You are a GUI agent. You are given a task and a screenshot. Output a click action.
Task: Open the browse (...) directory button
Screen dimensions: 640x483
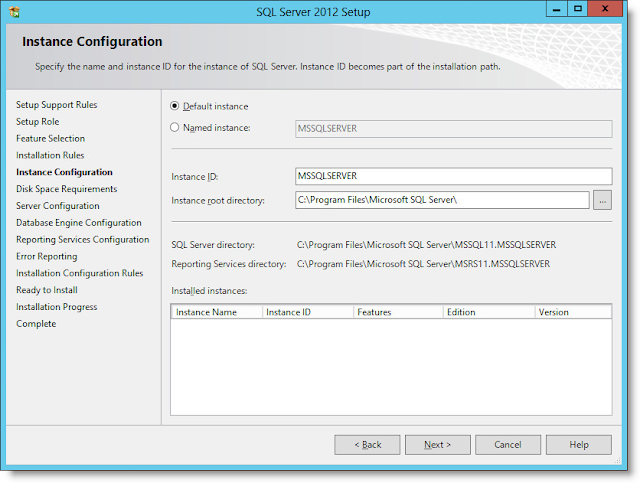[602, 200]
